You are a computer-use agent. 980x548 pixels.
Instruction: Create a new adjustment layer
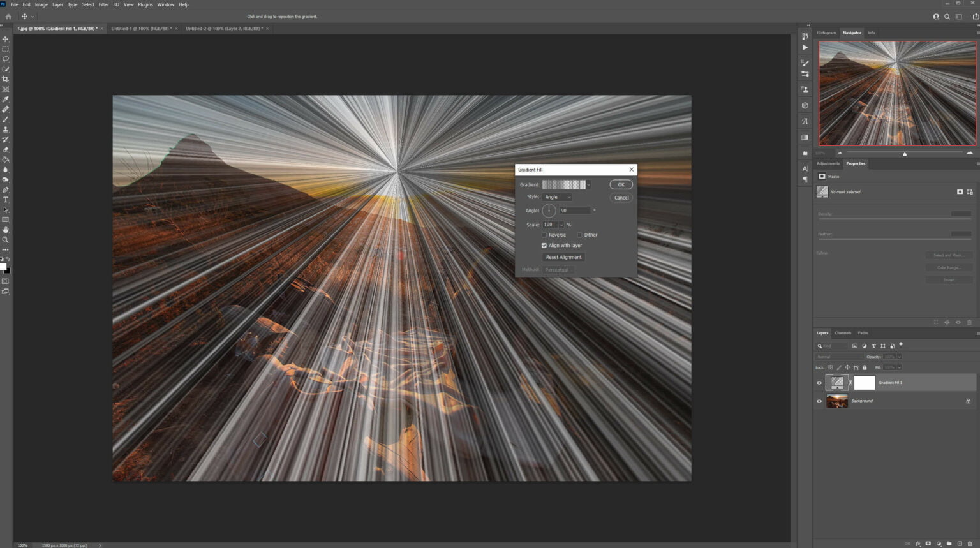(x=937, y=544)
